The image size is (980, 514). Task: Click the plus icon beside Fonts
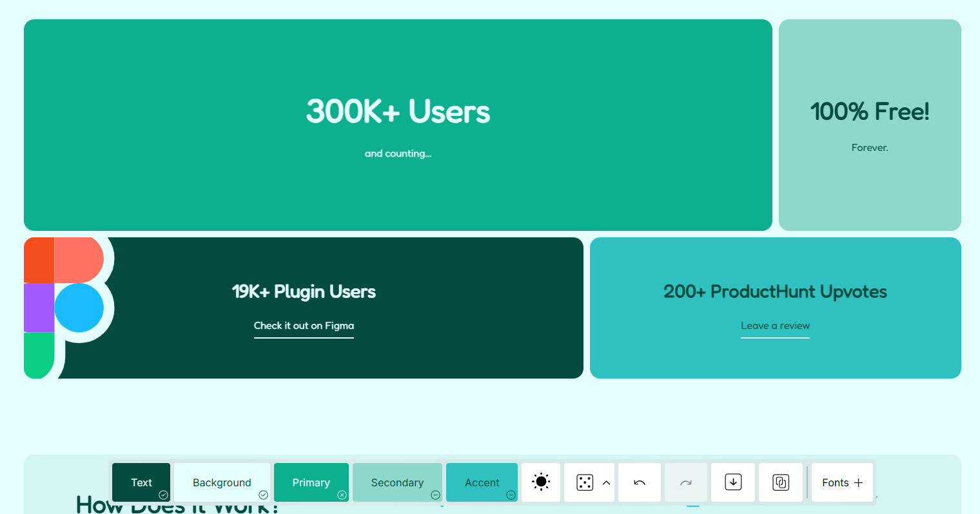coord(859,482)
